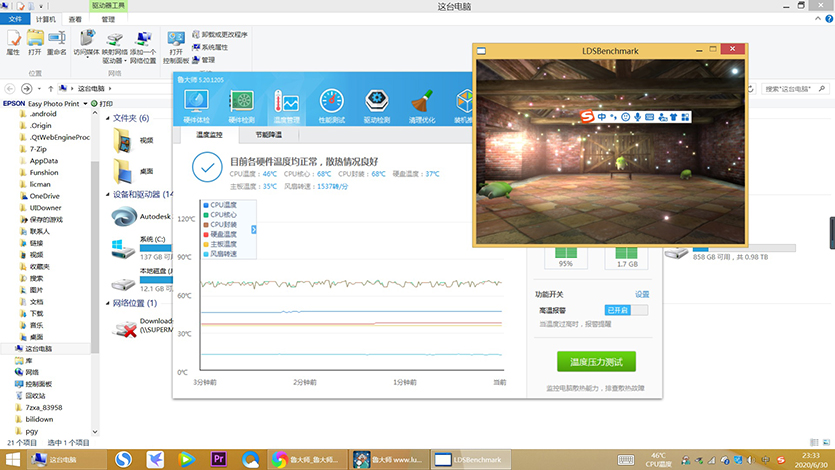835x470 pixels.
Task: Switch to LDSBenchmark taskbar button
Action: (469, 459)
